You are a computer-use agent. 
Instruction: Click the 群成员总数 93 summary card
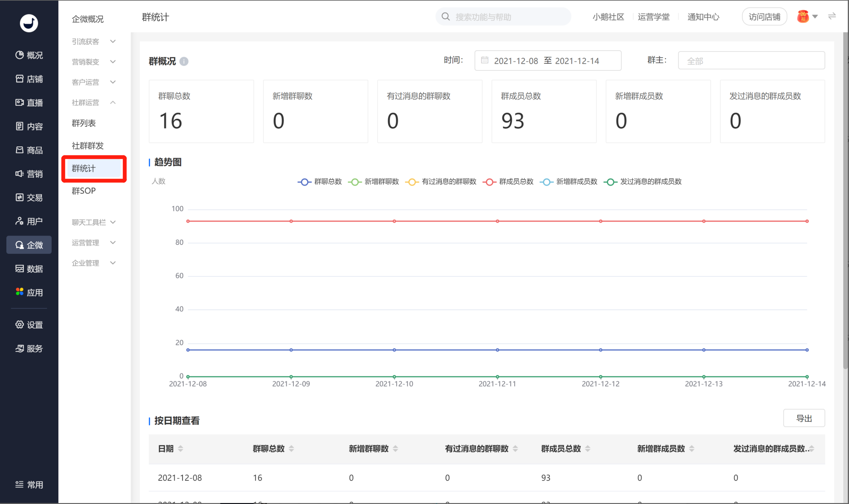click(x=544, y=111)
